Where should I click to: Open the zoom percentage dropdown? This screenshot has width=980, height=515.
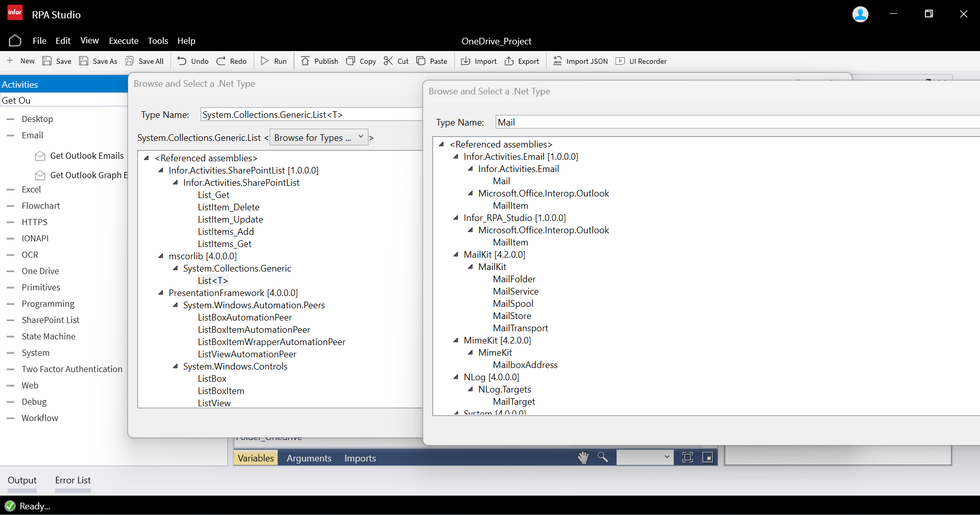tap(645, 457)
